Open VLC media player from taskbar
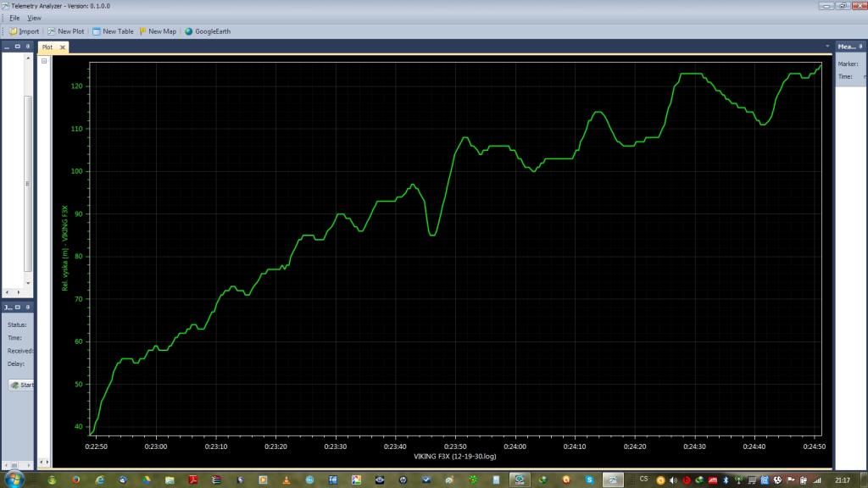The image size is (868, 488). pos(287,480)
